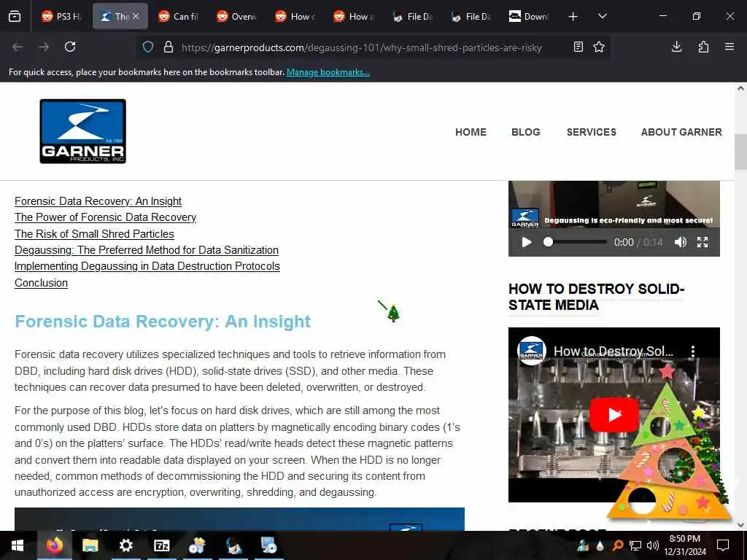Jump to Implementing Degaussing in Data Destruction Protocols
The height and width of the screenshot is (560, 747).
(x=147, y=267)
